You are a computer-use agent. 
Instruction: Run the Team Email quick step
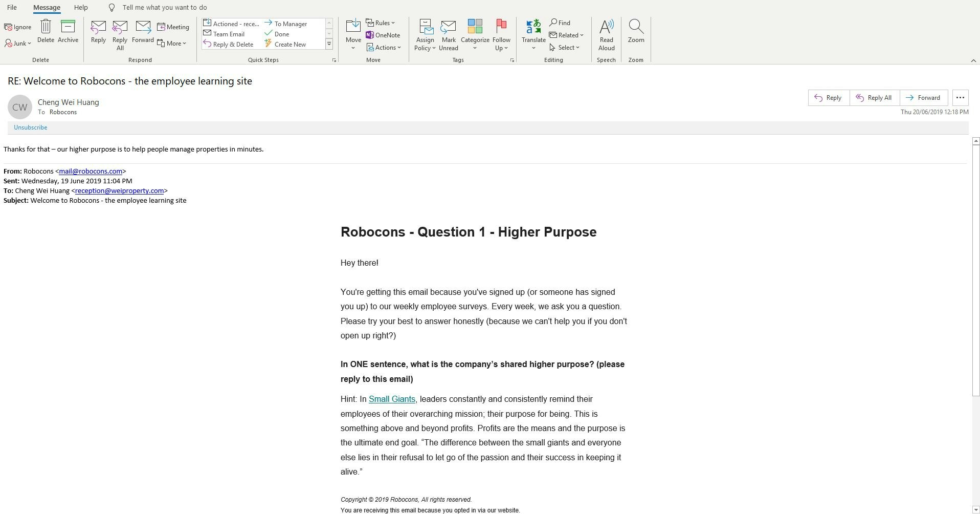[x=224, y=34]
